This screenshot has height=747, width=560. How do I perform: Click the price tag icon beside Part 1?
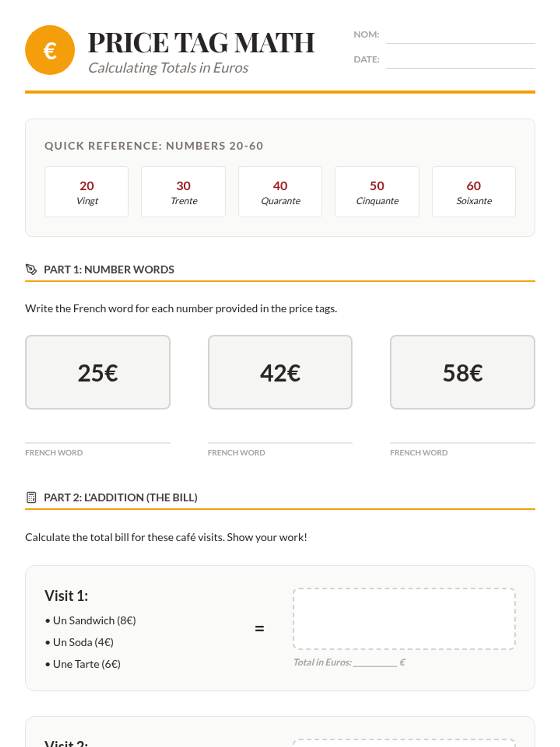click(x=31, y=269)
